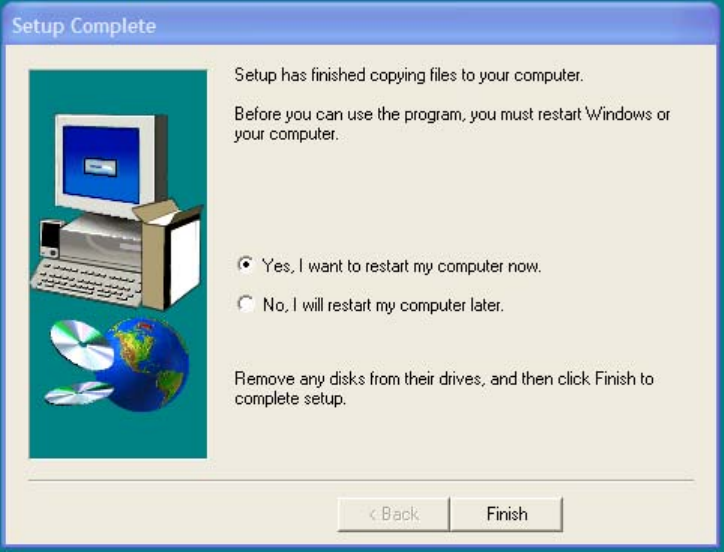
Task: Click the small speaker beside the computer
Action: [x=50, y=239]
